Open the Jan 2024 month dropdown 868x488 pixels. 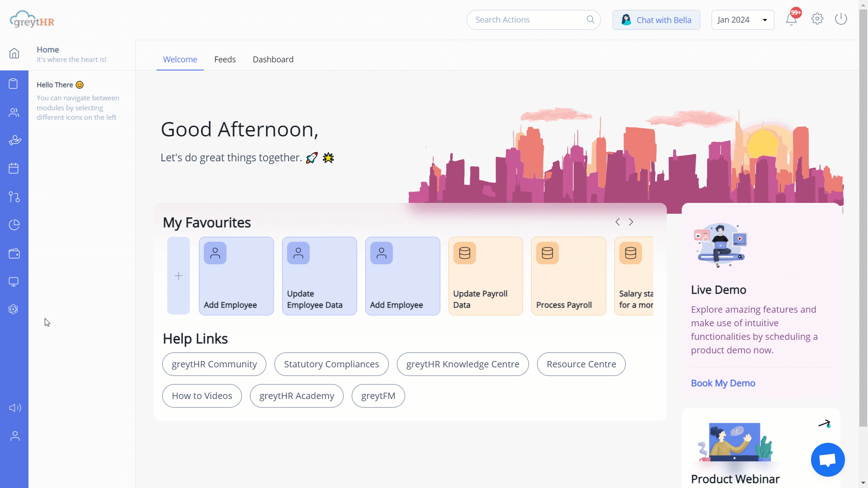click(x=743, y=20)
